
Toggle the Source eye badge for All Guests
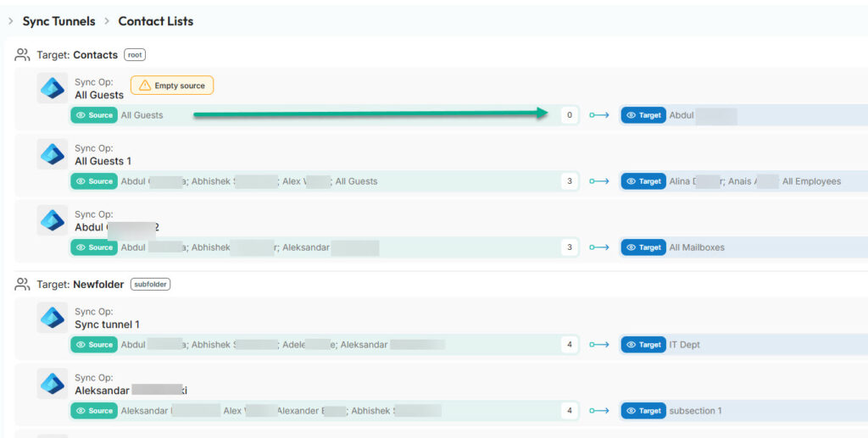pos(94,115)
